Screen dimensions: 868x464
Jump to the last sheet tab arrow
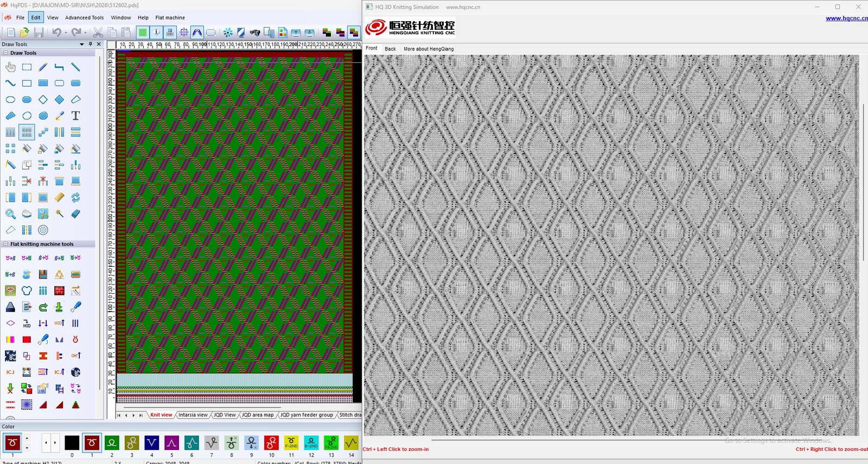tap(141, 415)
